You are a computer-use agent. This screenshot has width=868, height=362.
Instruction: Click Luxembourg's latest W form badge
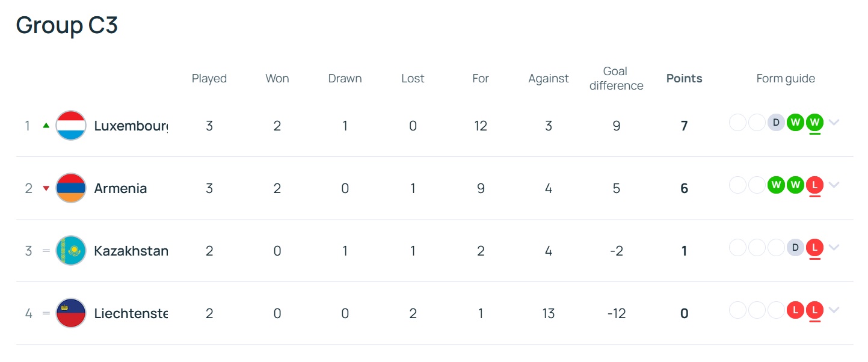814,123
